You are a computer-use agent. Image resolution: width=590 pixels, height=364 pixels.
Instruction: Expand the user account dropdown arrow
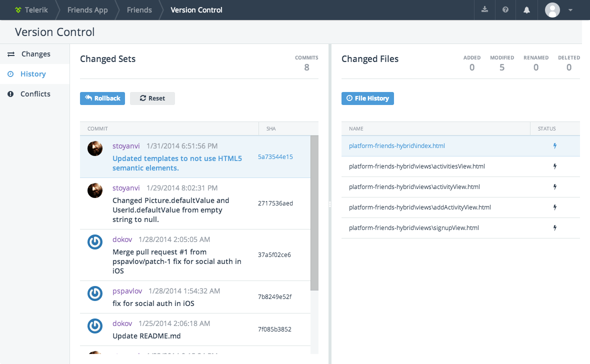[570, 10]
